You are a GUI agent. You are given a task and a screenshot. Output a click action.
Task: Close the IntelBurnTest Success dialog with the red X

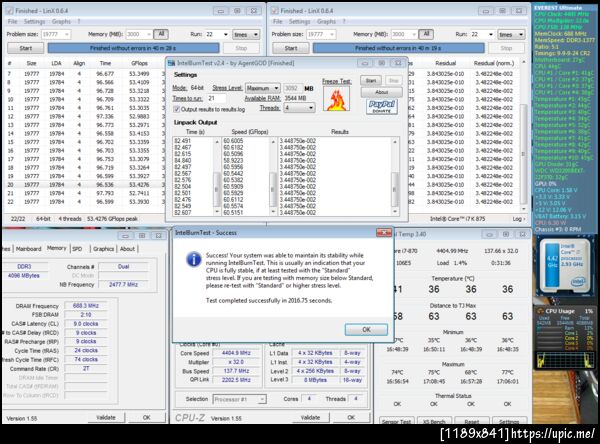click(x=383, y=232)
